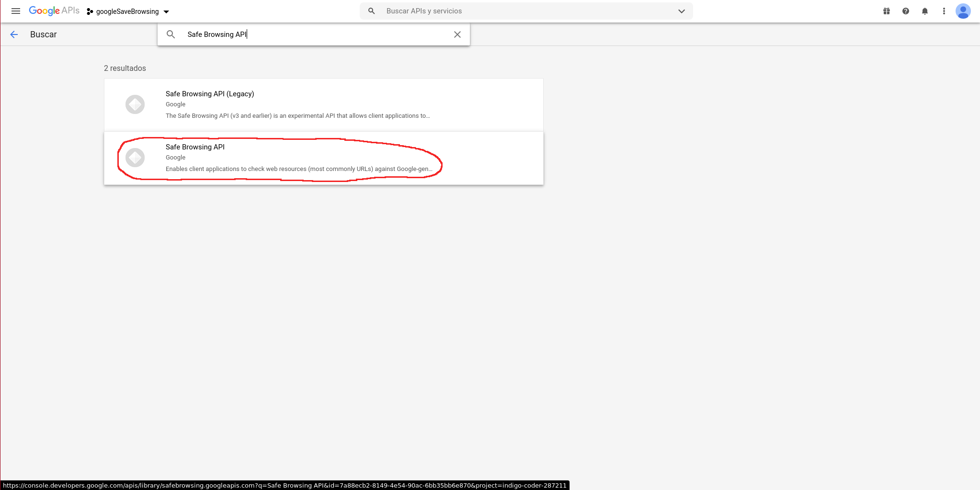This screenshot has height=490, width=980.
Task: Click the project dropdown arrow caret
Action: click(x=166, y=12)
